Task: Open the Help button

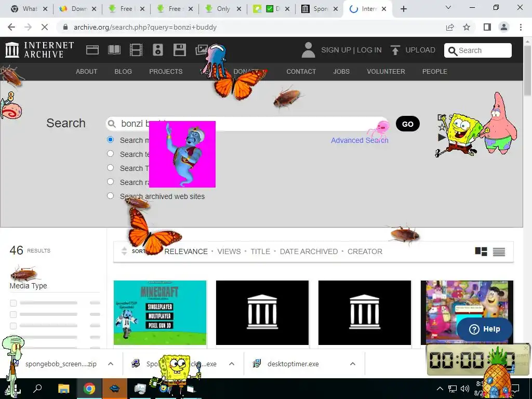Action: click(484, 329)
